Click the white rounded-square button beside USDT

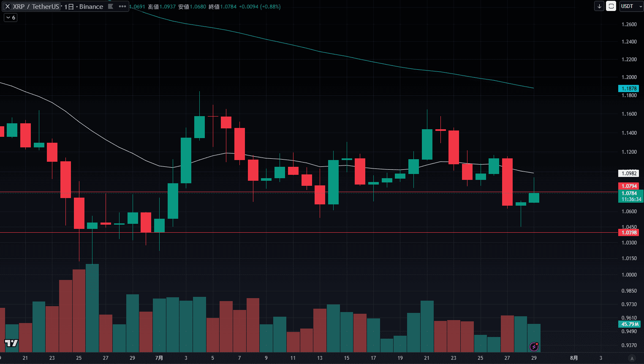click(611, 6)
